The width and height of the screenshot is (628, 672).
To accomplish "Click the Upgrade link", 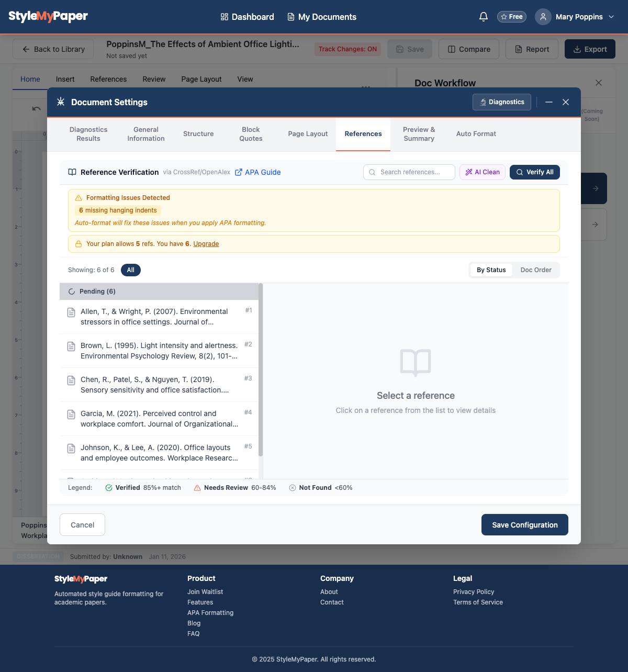I will coord(206,244).
